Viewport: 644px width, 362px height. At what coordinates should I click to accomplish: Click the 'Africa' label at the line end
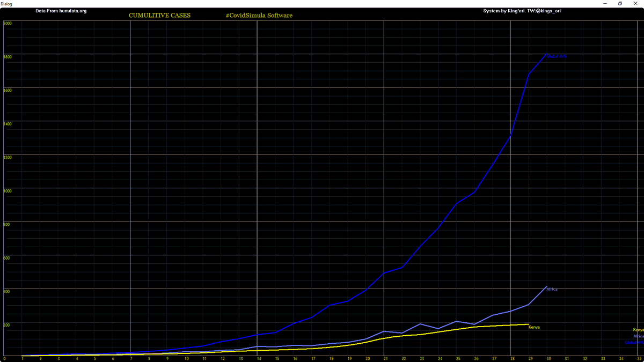(552, 290)
